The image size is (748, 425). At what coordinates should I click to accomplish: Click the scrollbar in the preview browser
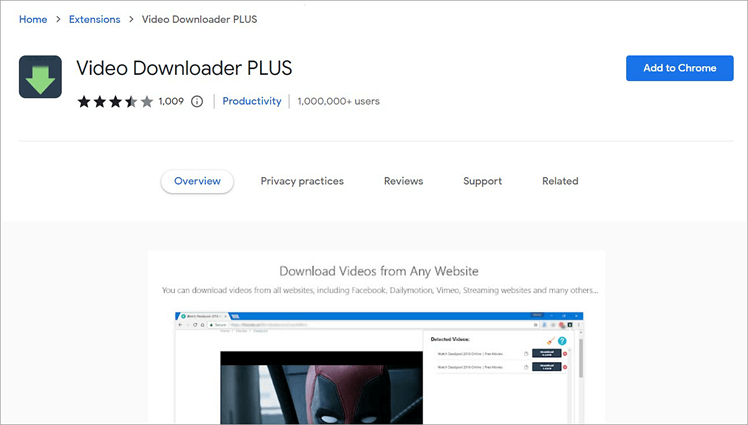(581, 358)
